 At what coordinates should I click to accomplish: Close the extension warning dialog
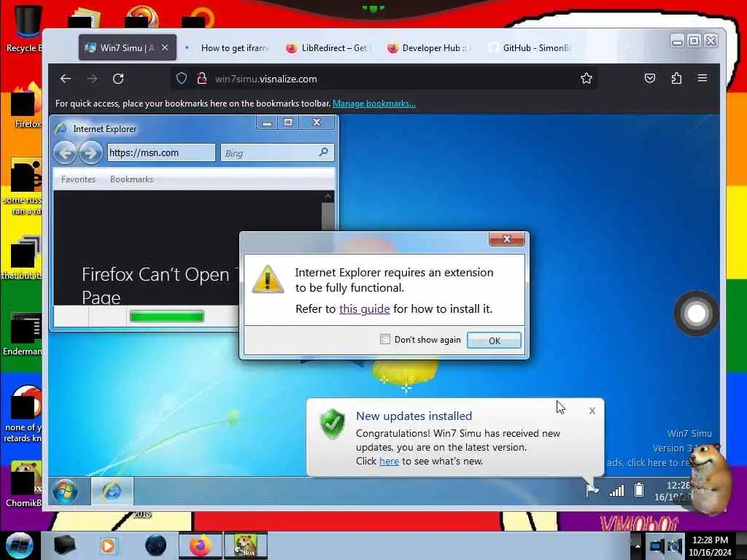507,238
